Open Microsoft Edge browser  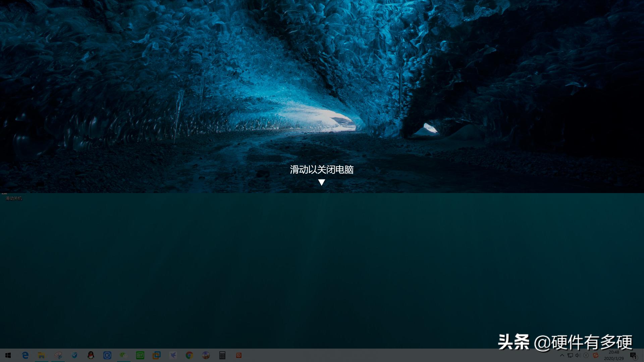point(25,355)
